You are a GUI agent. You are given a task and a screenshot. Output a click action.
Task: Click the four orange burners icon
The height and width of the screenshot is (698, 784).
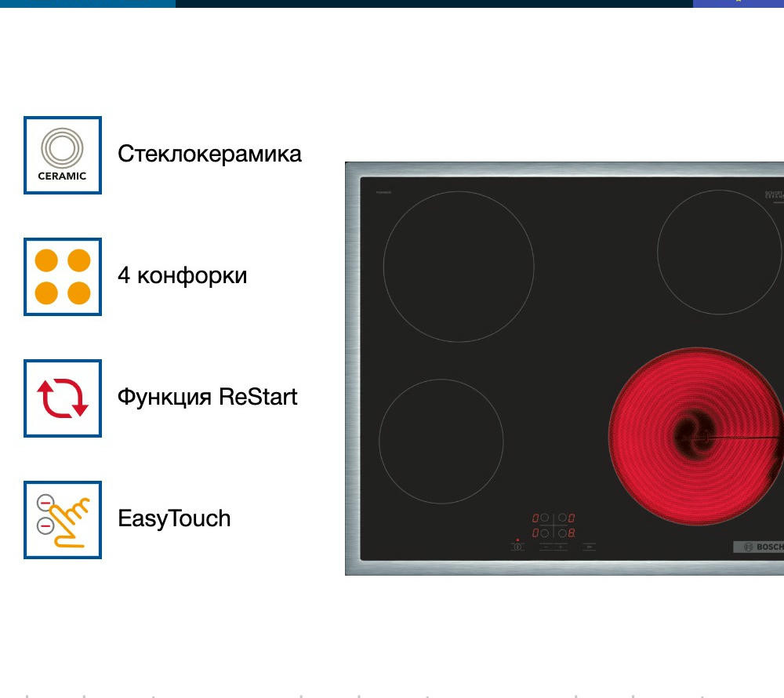63,277
